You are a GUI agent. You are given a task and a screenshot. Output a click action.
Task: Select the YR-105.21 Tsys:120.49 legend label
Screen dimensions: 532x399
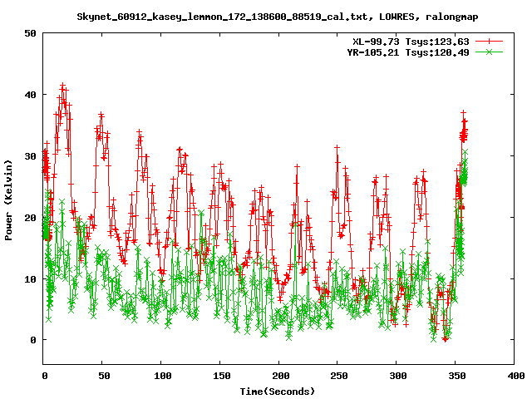pos(408,52)
